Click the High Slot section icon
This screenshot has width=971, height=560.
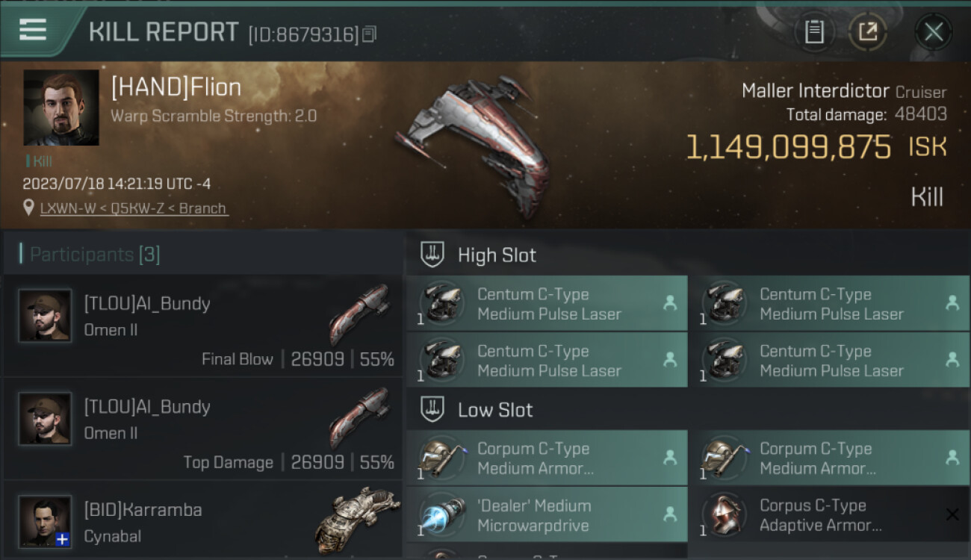pos(432,255)
